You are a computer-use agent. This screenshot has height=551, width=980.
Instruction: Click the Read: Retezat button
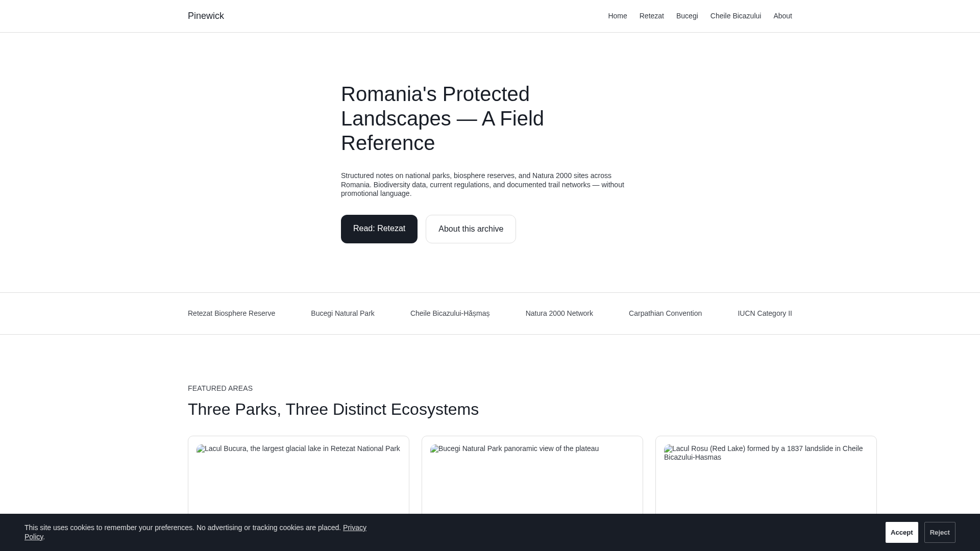coord(379,229)
